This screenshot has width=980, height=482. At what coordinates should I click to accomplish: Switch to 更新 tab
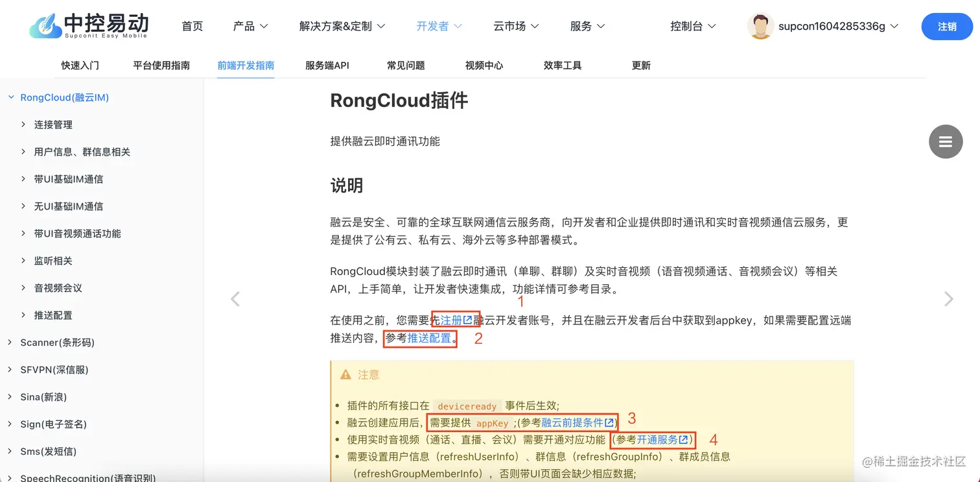(641, 66)
